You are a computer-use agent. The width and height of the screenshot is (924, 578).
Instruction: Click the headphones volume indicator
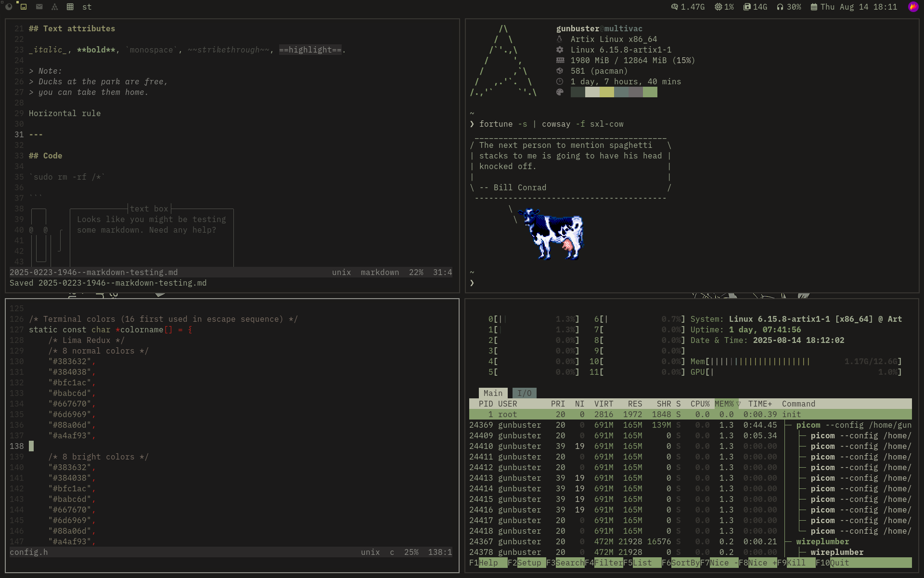780,7
